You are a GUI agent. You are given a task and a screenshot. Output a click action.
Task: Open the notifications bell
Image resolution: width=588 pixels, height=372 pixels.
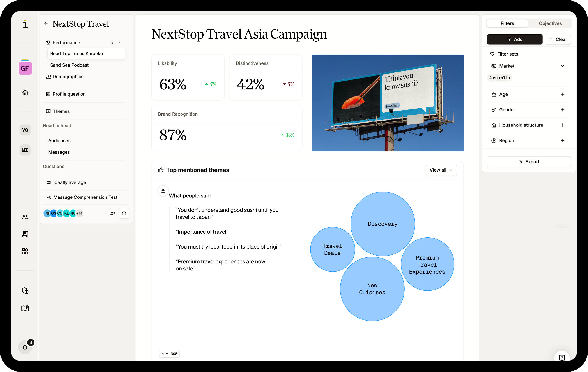(25, 347)
